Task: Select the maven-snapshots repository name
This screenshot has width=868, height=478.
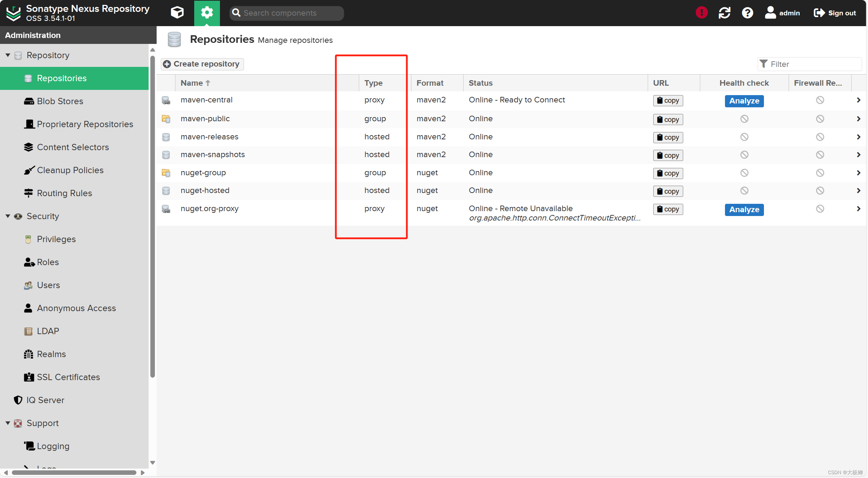Action: [x=213, y=155]
